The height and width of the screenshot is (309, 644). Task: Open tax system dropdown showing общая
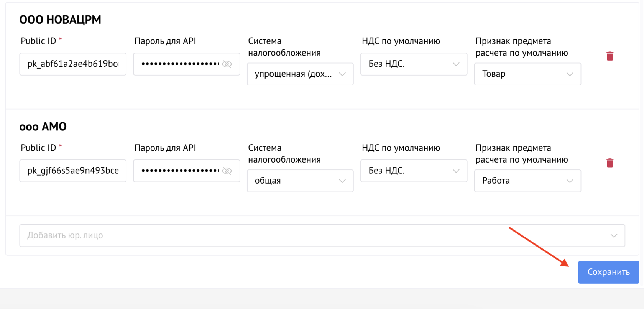[300, 181]
